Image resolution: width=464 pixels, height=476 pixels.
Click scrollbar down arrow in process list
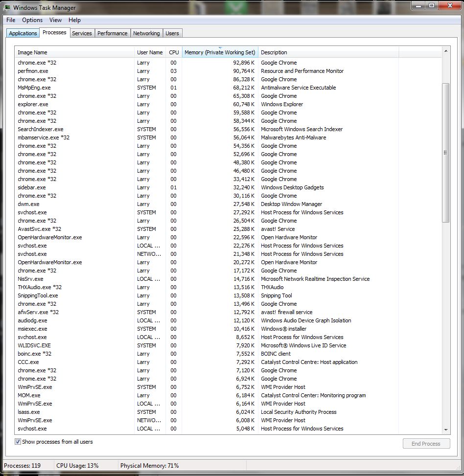(445, 429)
